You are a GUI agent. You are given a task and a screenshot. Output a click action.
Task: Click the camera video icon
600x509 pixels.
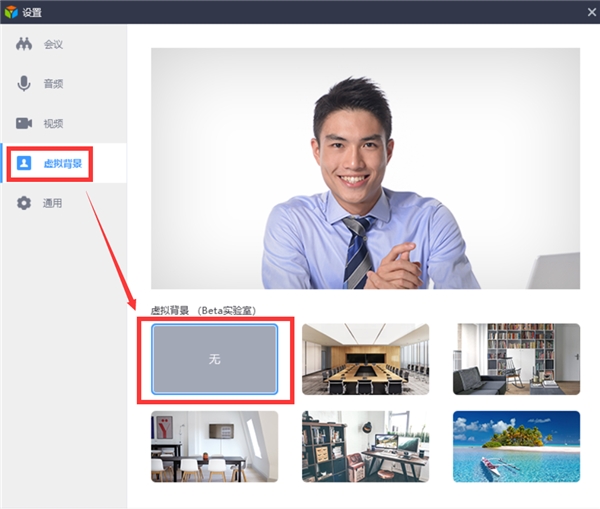(x=24, y=123)
